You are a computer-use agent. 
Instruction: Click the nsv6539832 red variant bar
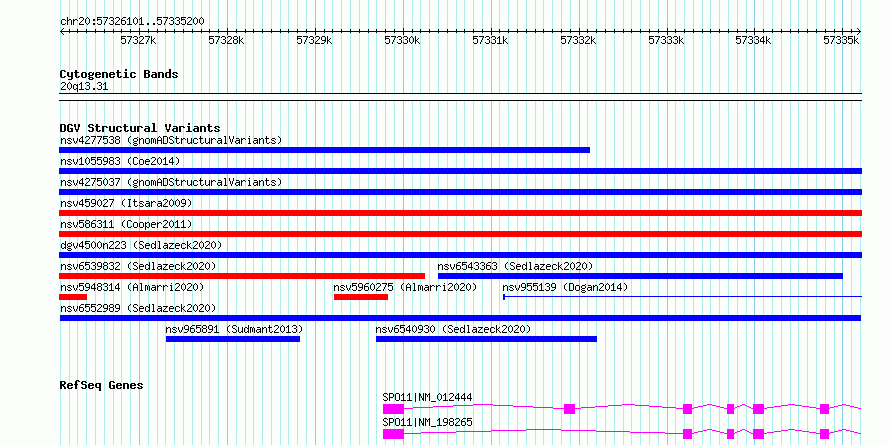point(242,276)
